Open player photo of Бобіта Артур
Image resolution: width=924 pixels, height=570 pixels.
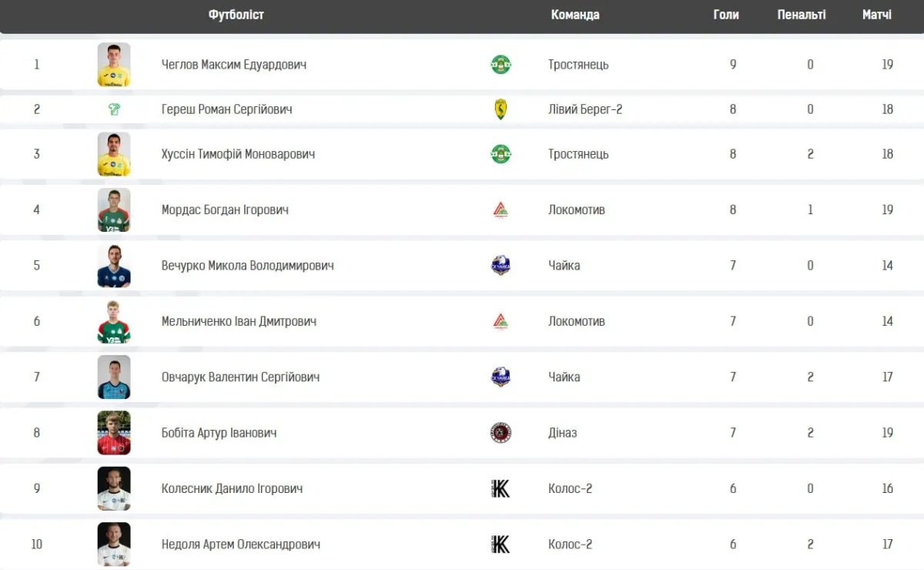point(114,433)
